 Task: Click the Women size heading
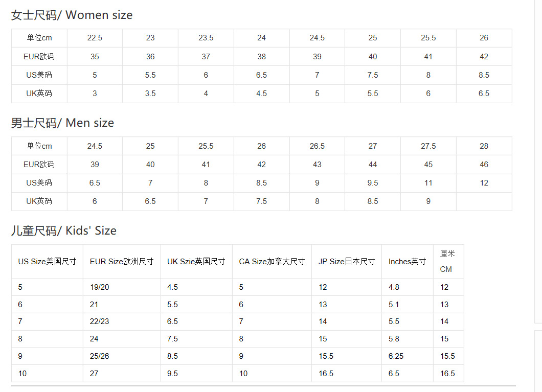click(72, 15)
